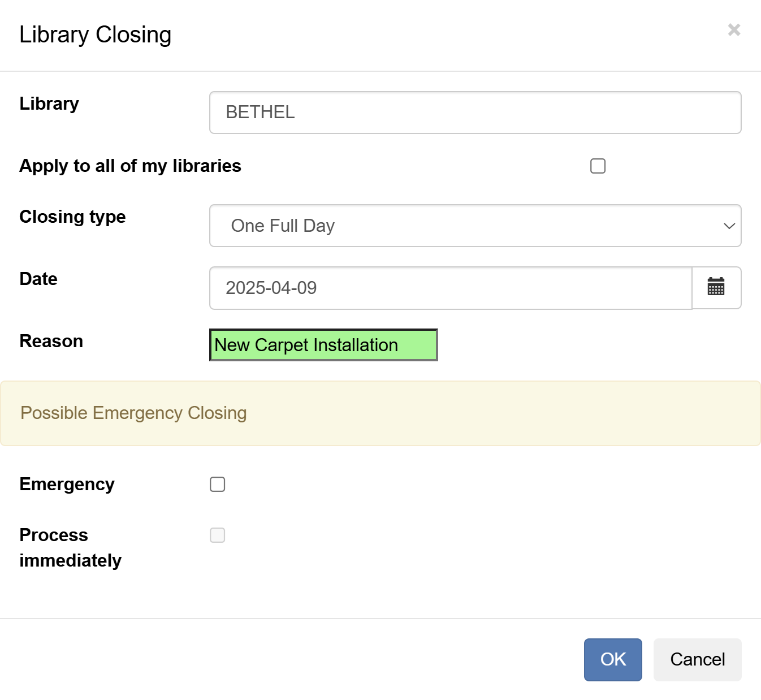Click the chevron on the Closing type selector
761x700 pixels.
(x=729, y=226)
